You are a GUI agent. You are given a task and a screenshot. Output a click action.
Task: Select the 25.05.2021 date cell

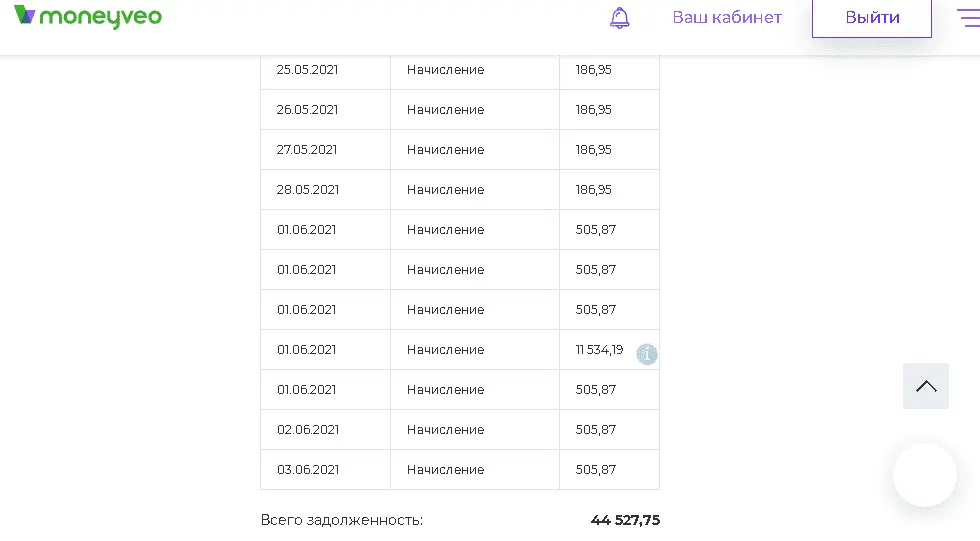coord(308,70)
